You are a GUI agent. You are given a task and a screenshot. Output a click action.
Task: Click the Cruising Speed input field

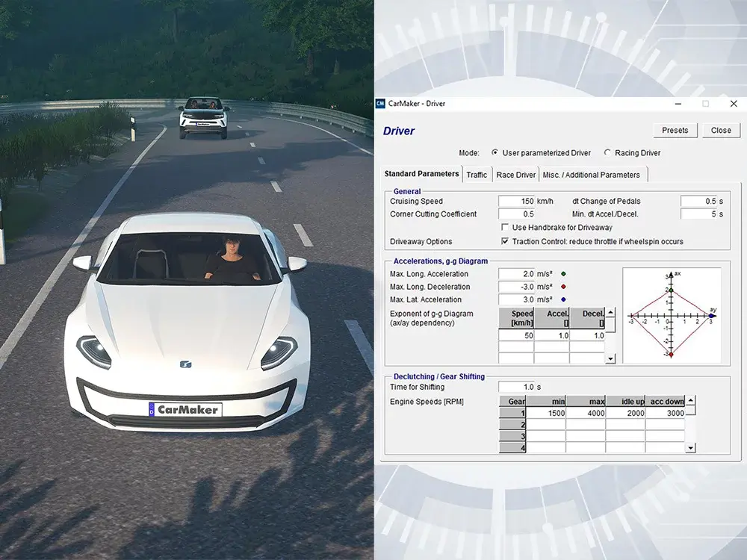[x=517, y=201]
